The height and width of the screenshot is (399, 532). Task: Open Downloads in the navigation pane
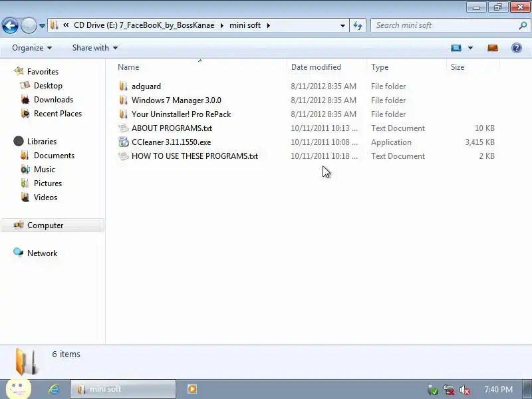pos(54,99)
